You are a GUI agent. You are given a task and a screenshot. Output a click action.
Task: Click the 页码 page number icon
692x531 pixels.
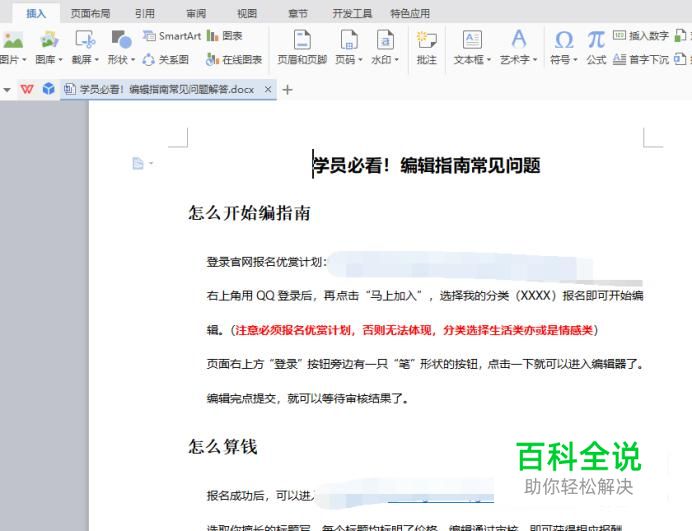[x=349, y=40]
